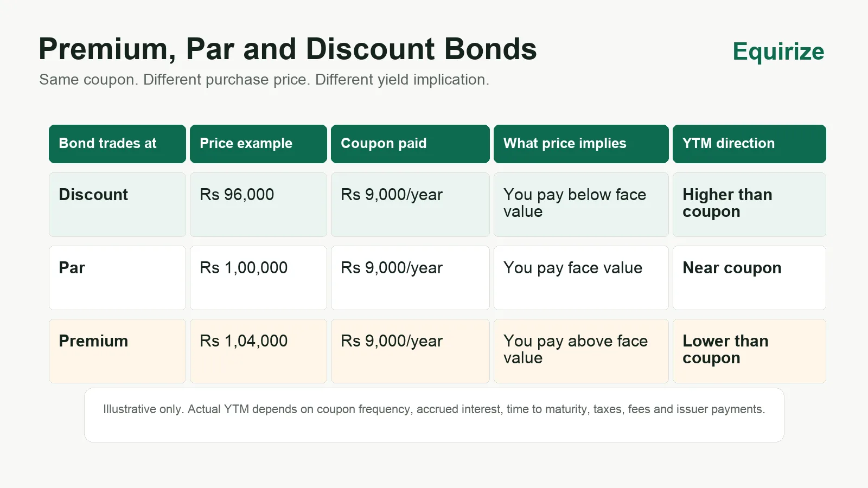Click the 'You pay face value' cell
The image size is (868, 488).
(581, 278)
